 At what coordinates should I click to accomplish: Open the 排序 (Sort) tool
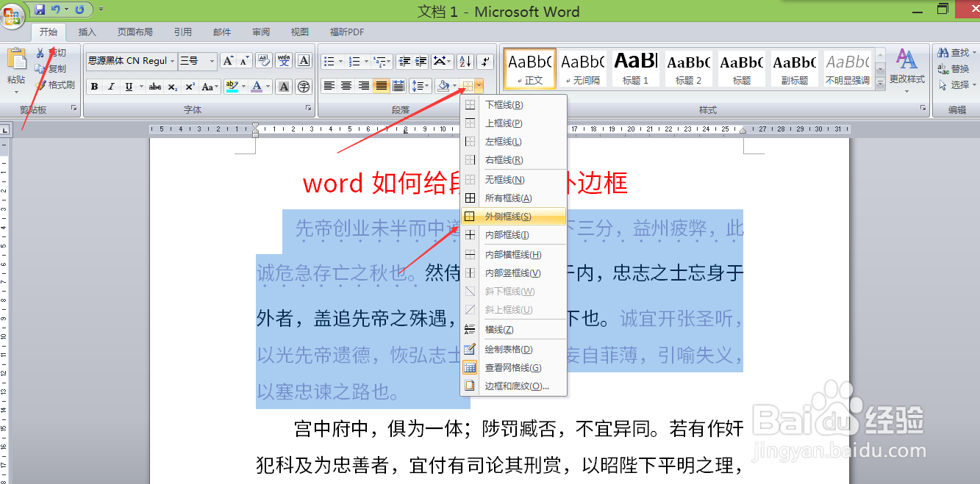465,61
